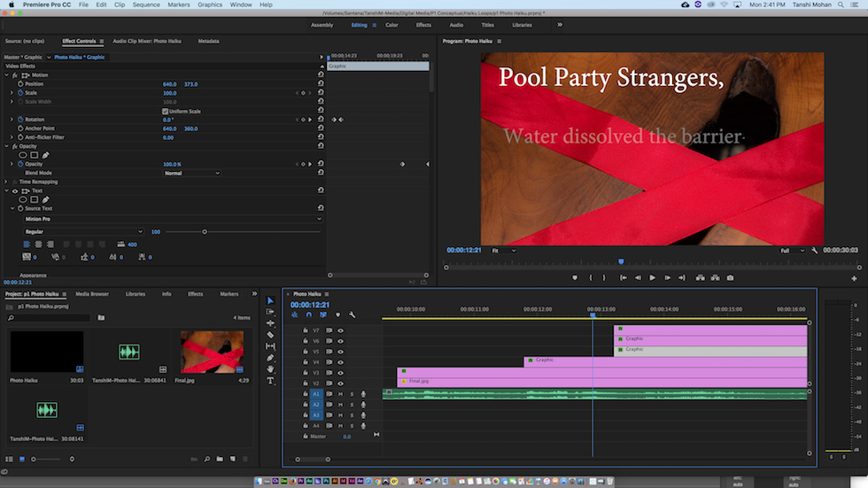Open Blend Mode Normal dropdown

click(192, 174)
